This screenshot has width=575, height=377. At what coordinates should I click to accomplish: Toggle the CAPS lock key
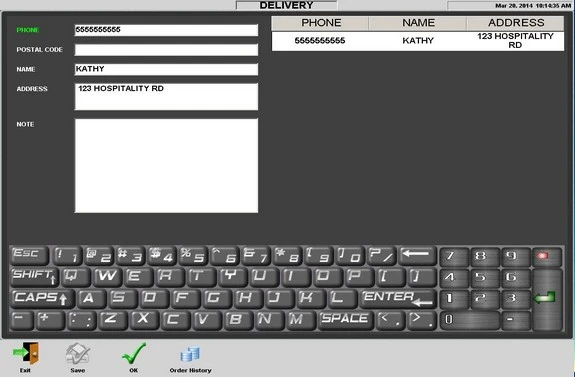pos(42,298)
